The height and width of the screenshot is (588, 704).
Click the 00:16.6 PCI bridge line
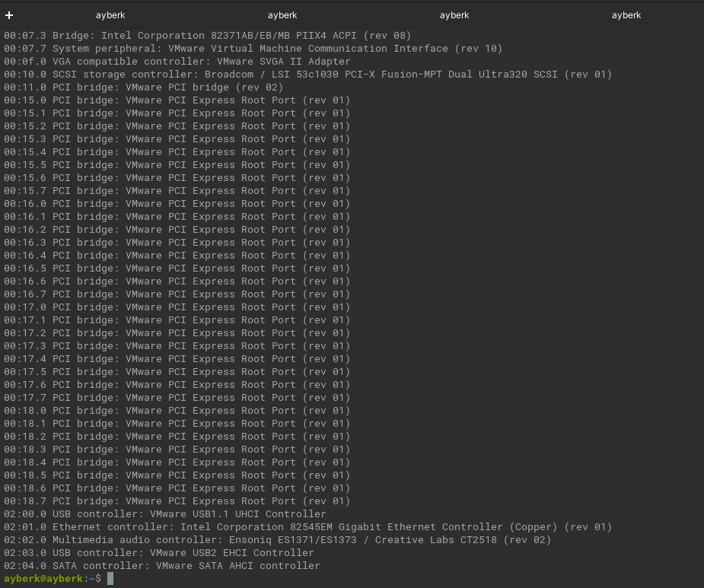177,281
